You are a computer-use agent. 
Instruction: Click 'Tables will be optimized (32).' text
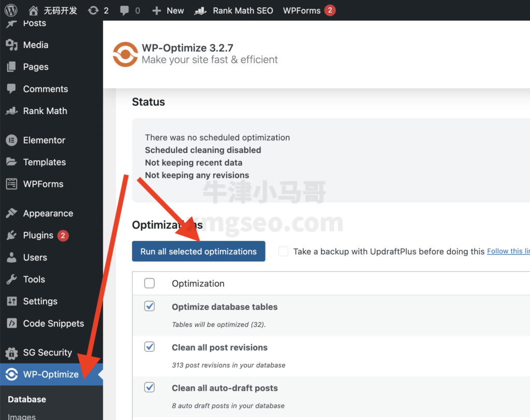[219, 325]
